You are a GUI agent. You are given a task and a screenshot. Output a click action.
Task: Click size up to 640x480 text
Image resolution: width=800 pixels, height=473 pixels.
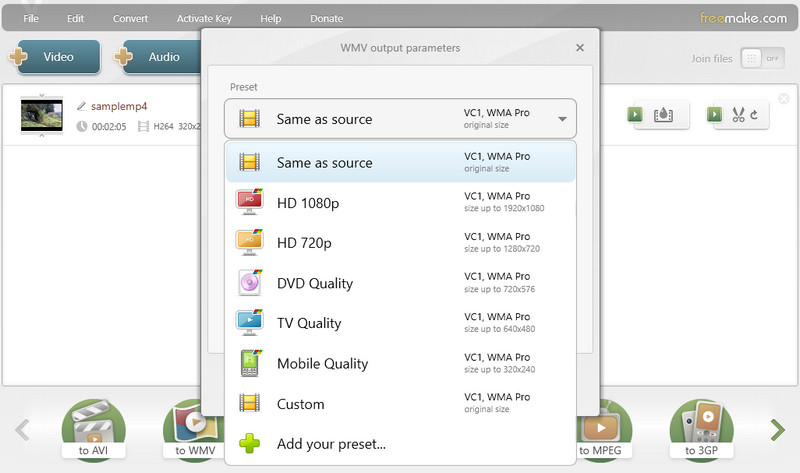(x=499, y=329)
